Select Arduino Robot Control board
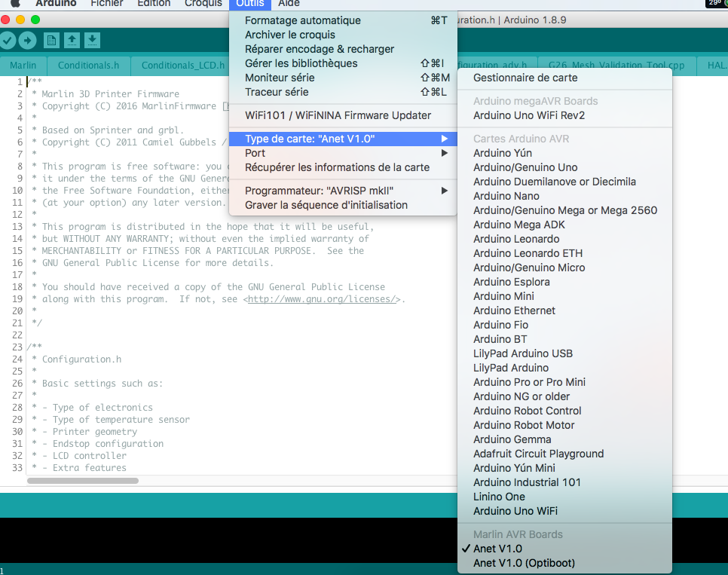Image resolution: width=728 pixels, height=575 pixels. 564,411
